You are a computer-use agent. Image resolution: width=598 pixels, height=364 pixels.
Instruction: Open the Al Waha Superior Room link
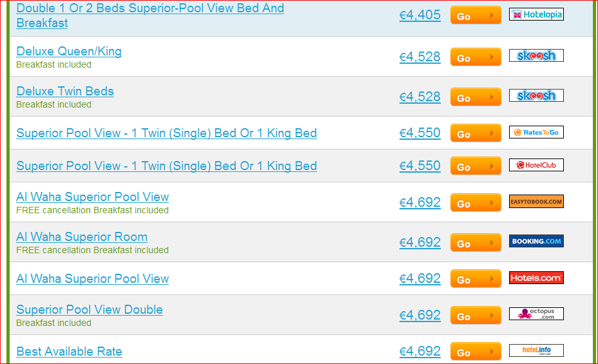click(x=82, y=236)
